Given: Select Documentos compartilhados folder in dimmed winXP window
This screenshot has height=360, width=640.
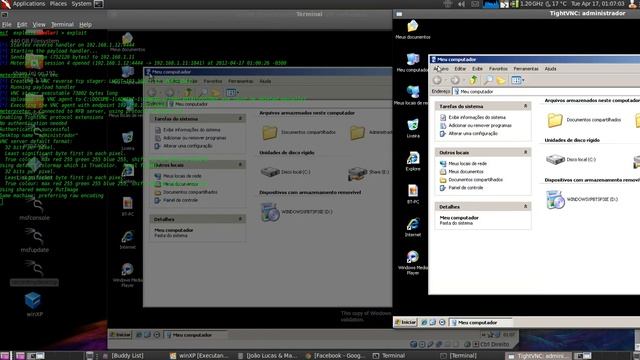Looking at the screenshot, I should (x=298, y=132).
